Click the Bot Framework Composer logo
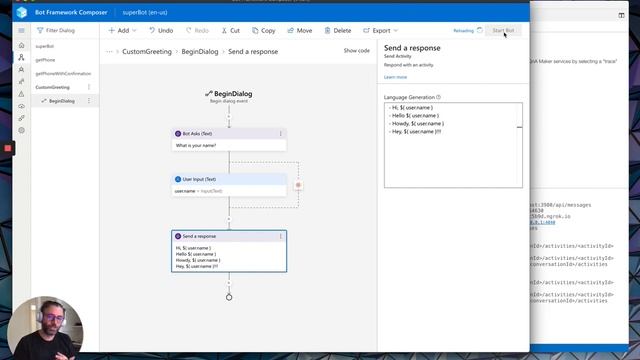The height and width of the screenshot is (360, 640). [22, 12]
